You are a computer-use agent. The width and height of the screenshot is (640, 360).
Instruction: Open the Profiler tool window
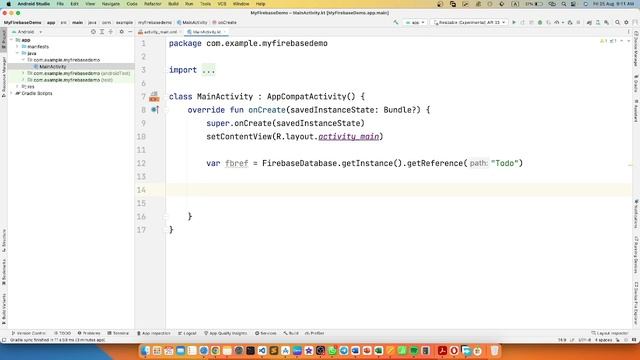(315, 333)
